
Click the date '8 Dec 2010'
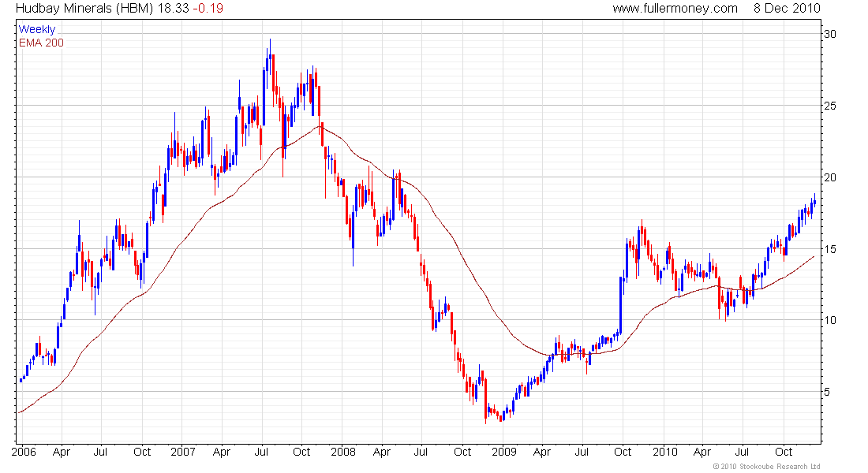pos(787,9)
